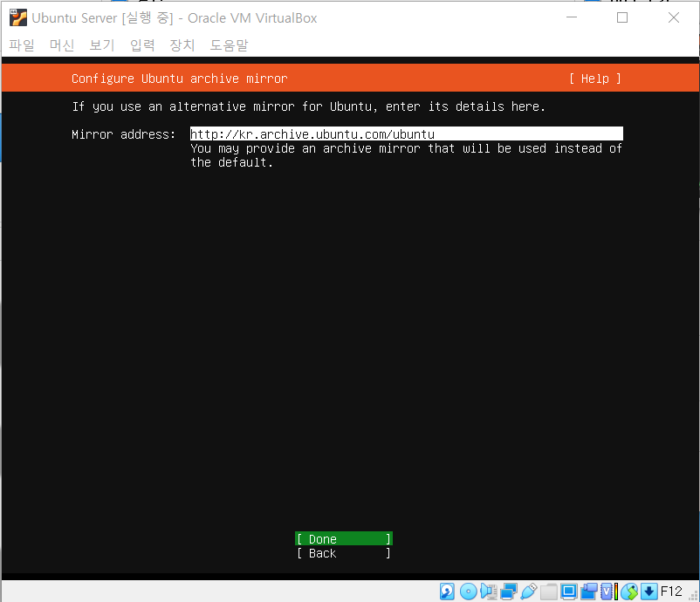Click the F12 host key indicator
700x602 pixels.
[671, 592]
